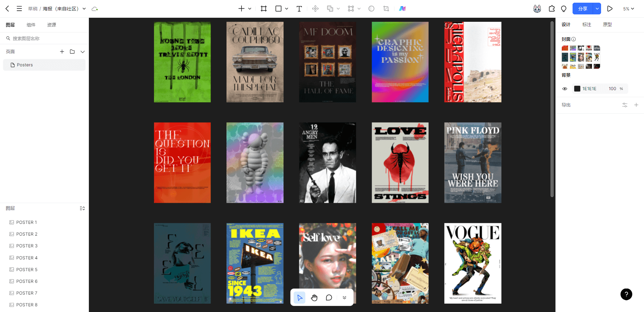Click the component tool icon
The height and width of the screenshot is (312, 644).
[315, 9]
